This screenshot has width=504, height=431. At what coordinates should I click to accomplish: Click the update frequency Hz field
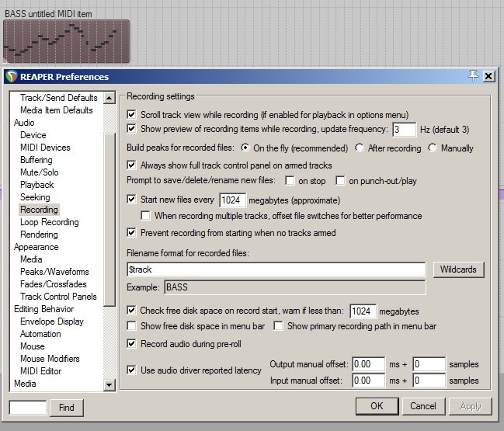click(404, 130)
